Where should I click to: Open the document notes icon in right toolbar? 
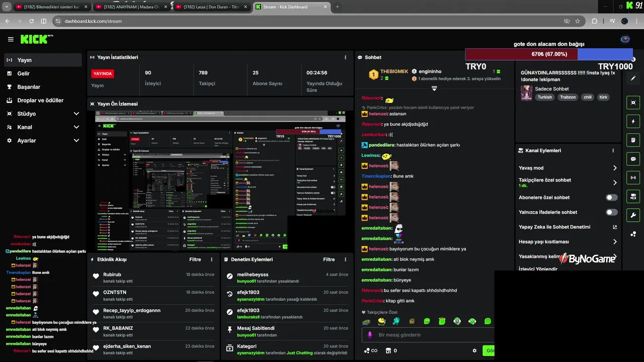[x=633, y=140]
